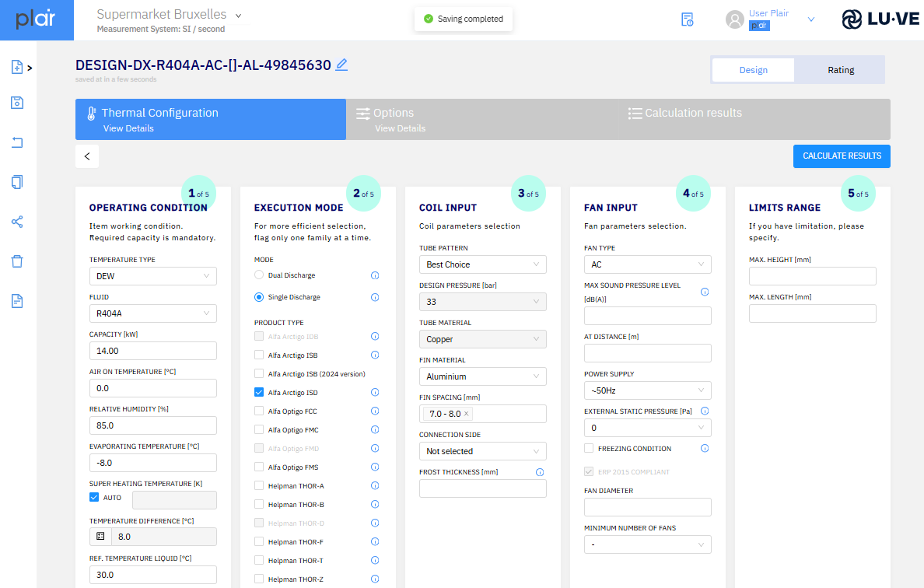Show info for Alfa Optigo FMS
Viewport: 924px width, 588px height.
(375, 467)
